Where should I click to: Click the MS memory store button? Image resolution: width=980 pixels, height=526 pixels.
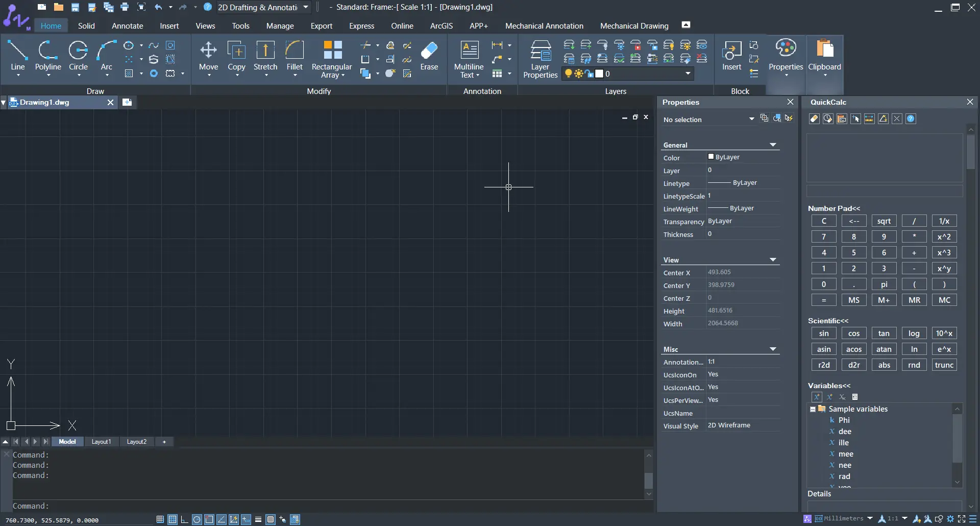coord(853,300)
